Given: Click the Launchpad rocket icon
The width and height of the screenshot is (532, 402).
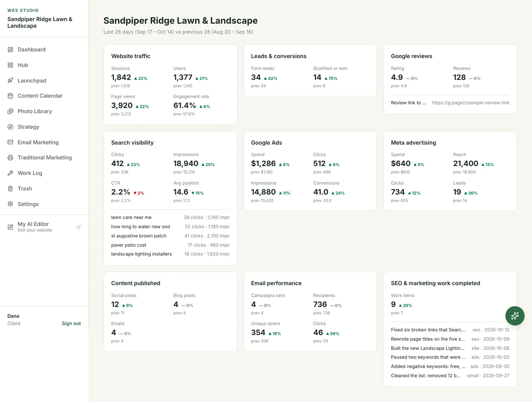Looking at the screenshot, I should (10, 81).
